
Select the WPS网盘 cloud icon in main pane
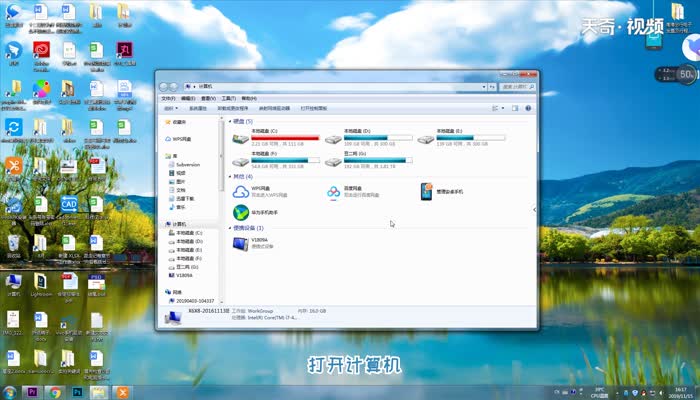(x=241, y=192)
